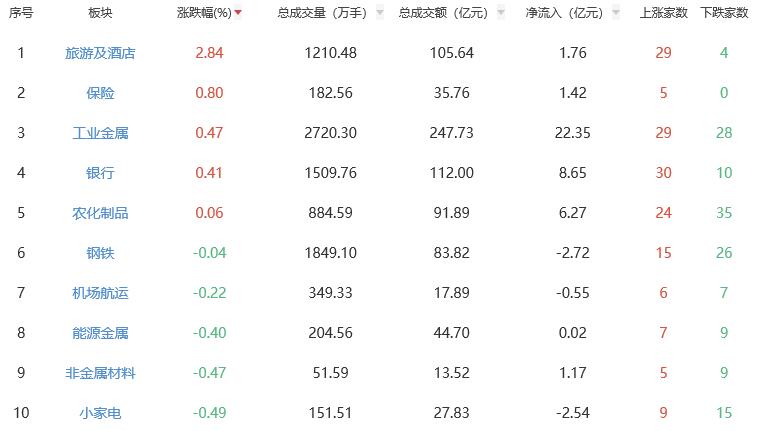The height and width of the screenshot is (431, 772).
Task: Click the 钢铁 sector link
Action: 100,253
